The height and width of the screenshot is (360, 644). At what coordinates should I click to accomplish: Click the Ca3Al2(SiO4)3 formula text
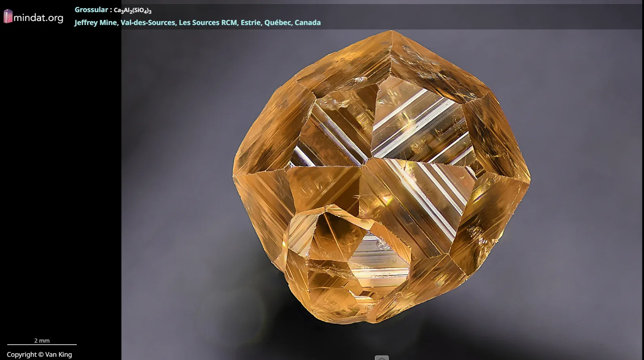pyautogui.click(x=133, y=10)
